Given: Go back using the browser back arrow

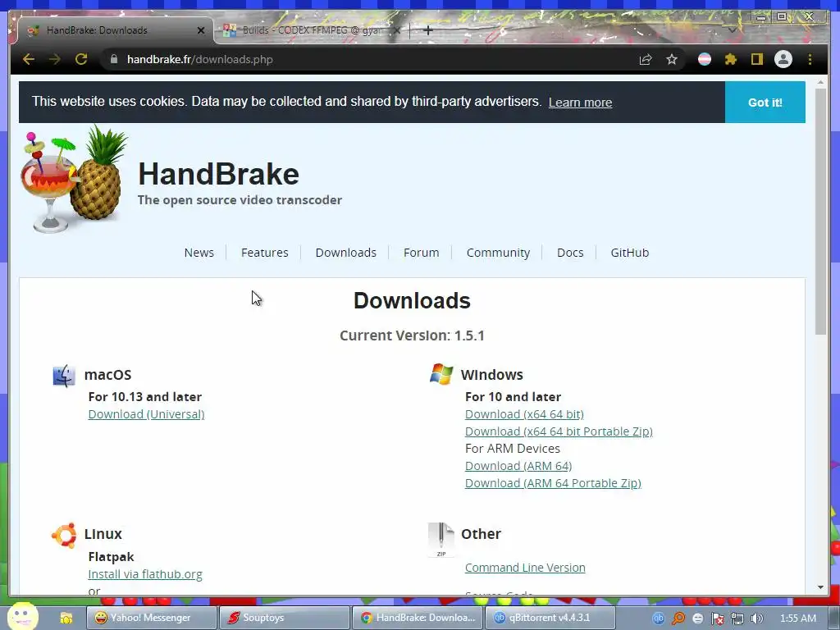Looking at the screenshot, I should [x=29, y=59].
